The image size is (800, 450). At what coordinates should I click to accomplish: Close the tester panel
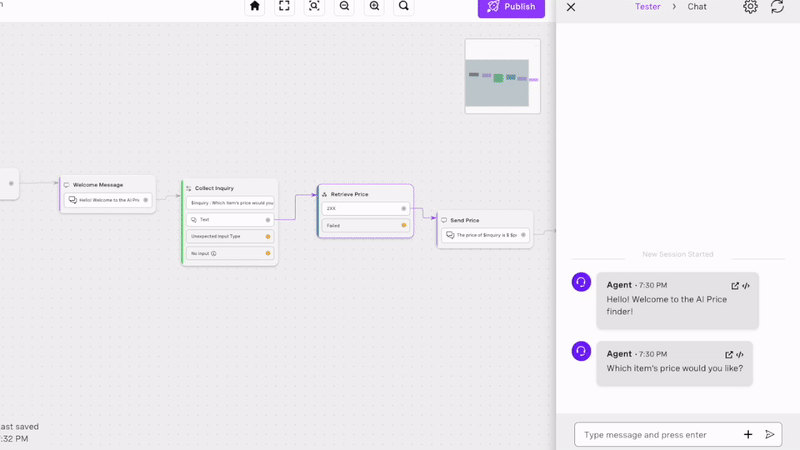(x=571, y=7)
